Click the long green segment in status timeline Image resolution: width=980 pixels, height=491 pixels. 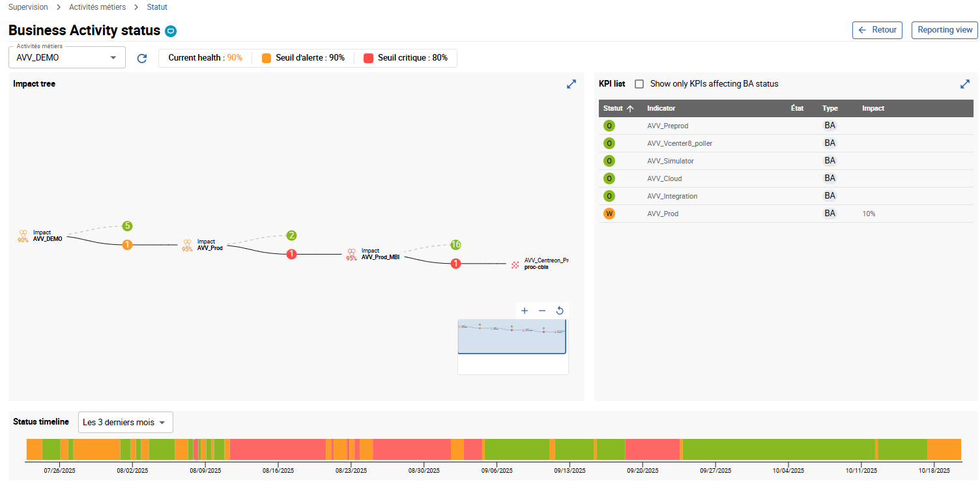[x=778, y=449]
